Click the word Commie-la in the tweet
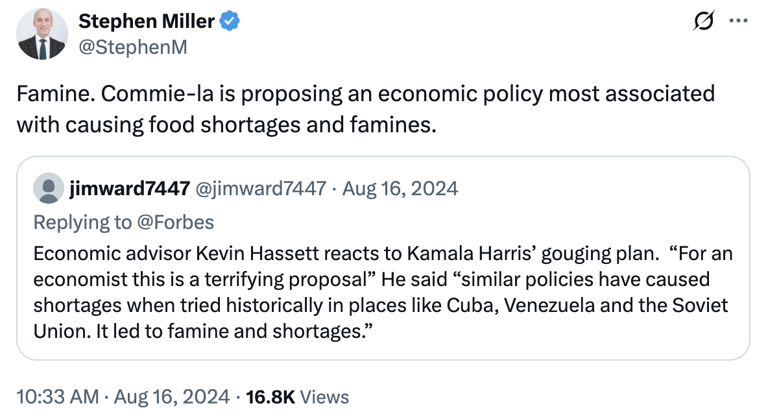768x419 pixels. point(157,94)
